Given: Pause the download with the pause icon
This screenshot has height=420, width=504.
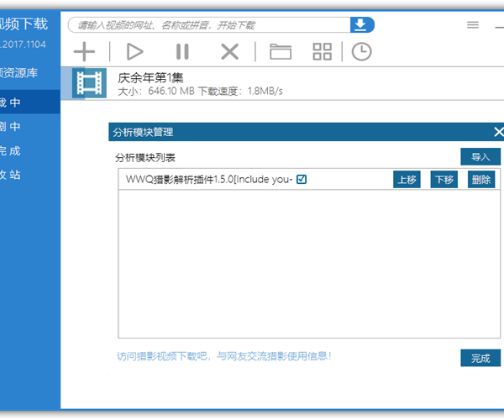Looking at the screenshot, I should click(x=182, y=52).
